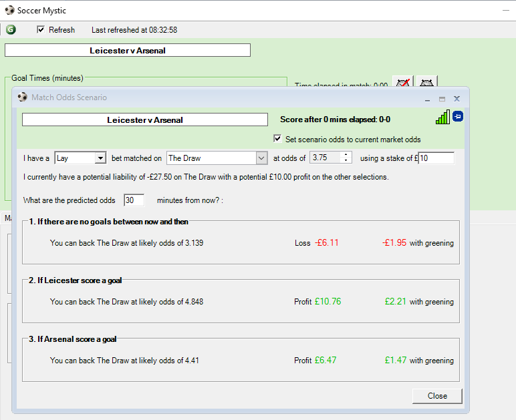Click the blue pin icon

point(458,117)
